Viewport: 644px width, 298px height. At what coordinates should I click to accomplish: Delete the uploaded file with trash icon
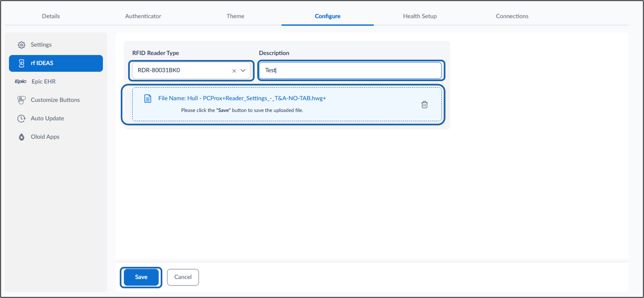point(425,105)
